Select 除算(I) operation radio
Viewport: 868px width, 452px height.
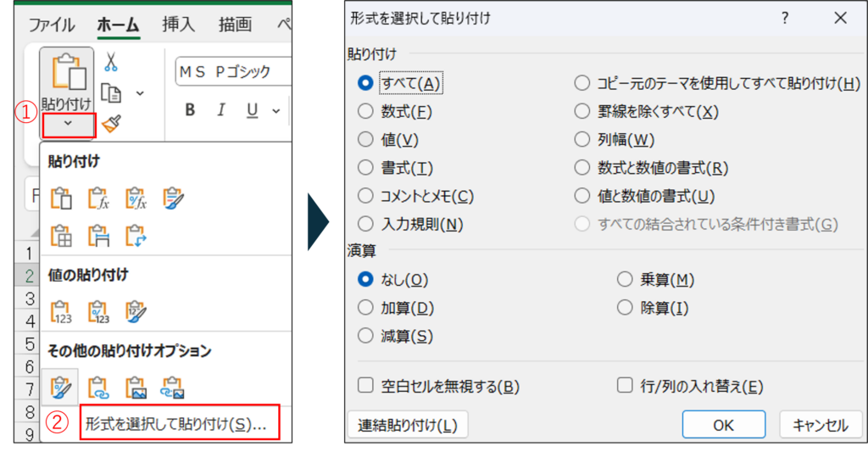[625, 308]
